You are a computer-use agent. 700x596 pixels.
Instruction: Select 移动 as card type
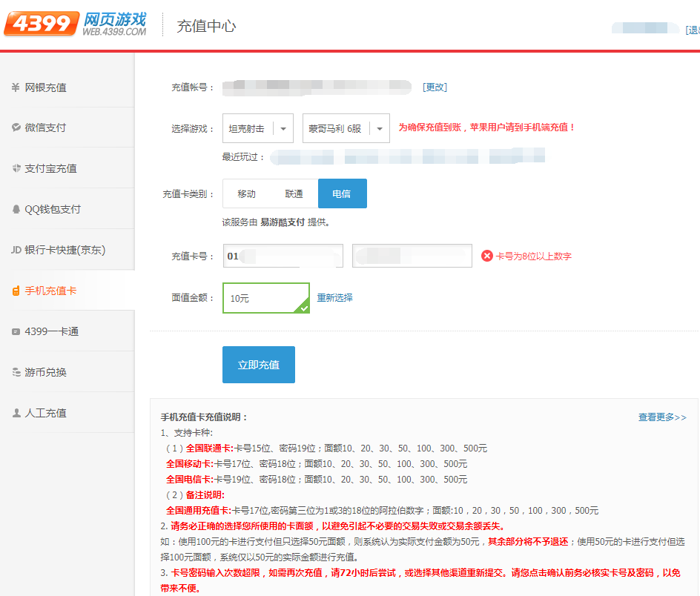[x=246, y=193]
